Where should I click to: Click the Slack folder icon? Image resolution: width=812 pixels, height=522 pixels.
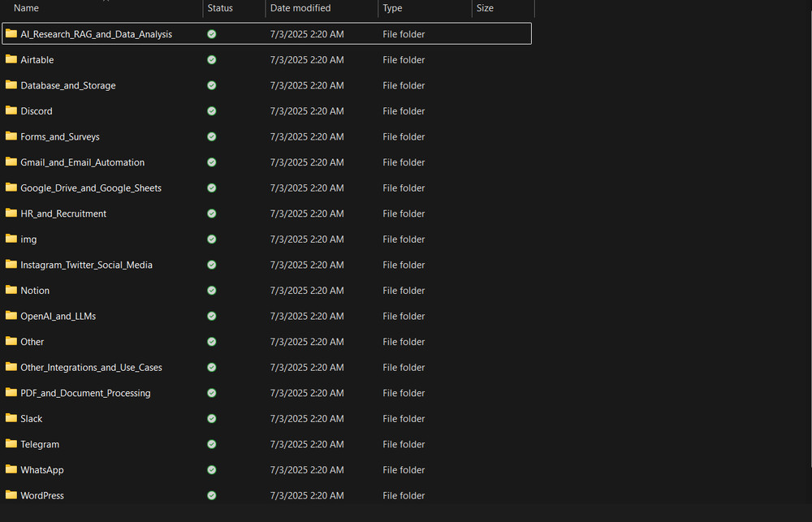11,418
